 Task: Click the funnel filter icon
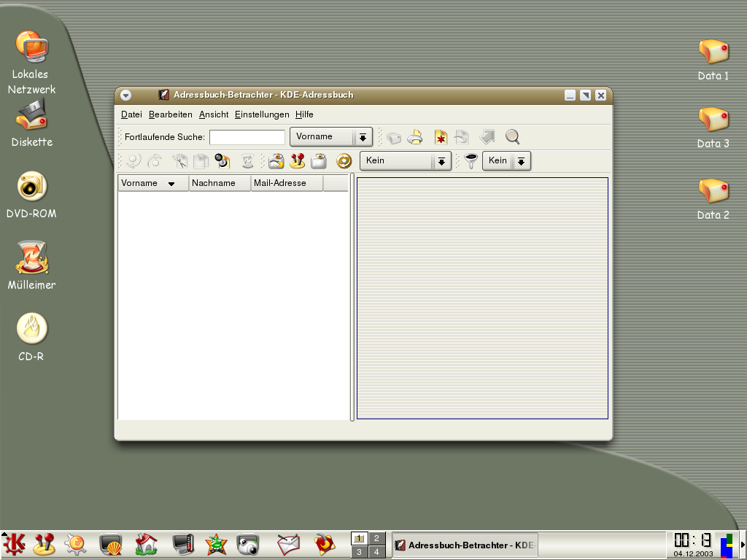[471, 161]
